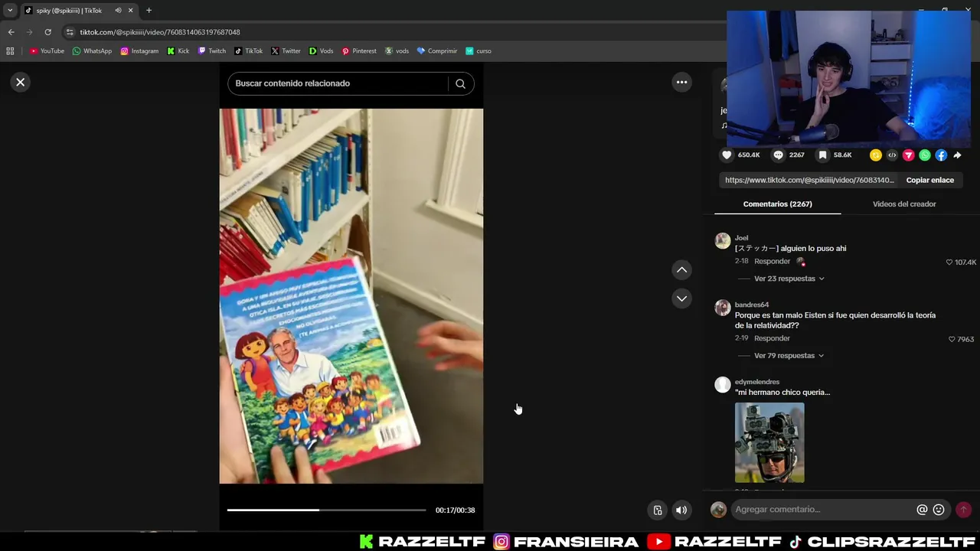Open more share options arrow
Image resolution: width=980 pixels, height=551 pixels.
[x=957, y=155]
